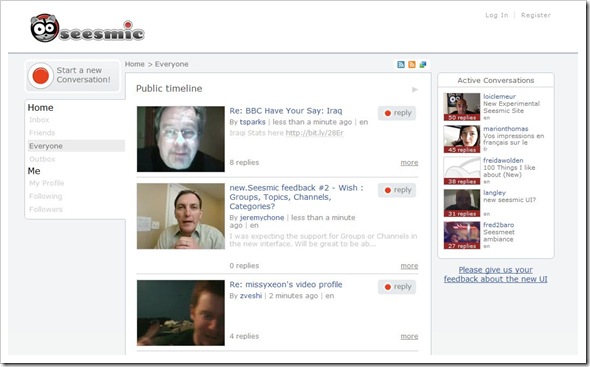Click '100 Things I like about (New)' text
The image size is (590, 367).
[509, 171]
